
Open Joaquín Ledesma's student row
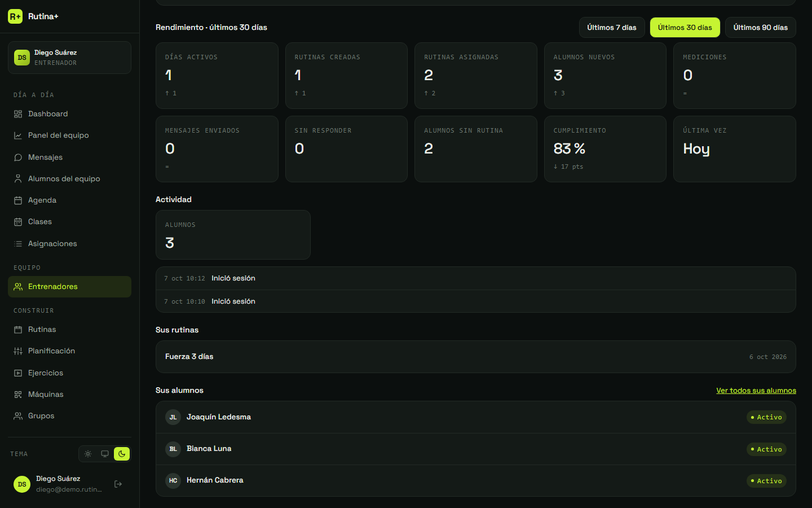pos(476,417)
